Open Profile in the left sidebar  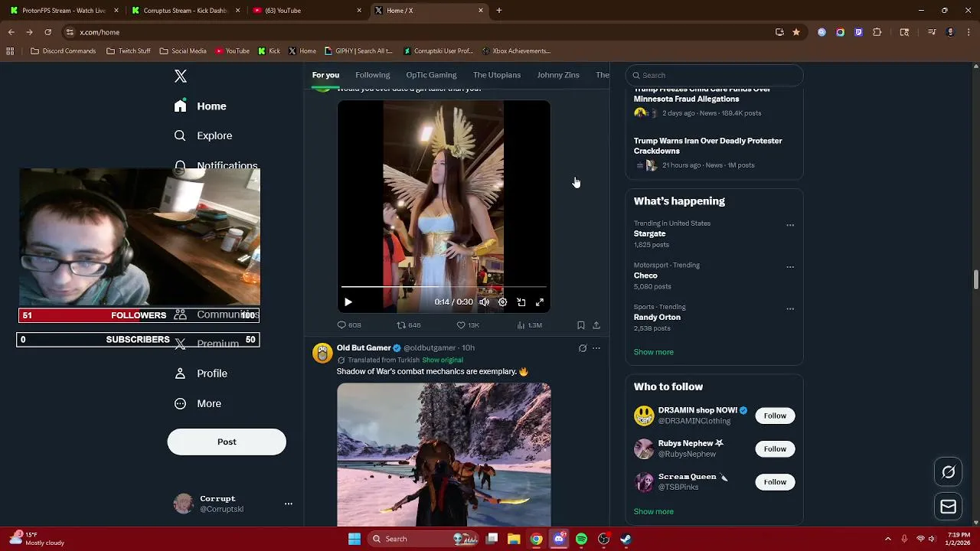click(201, 373)
